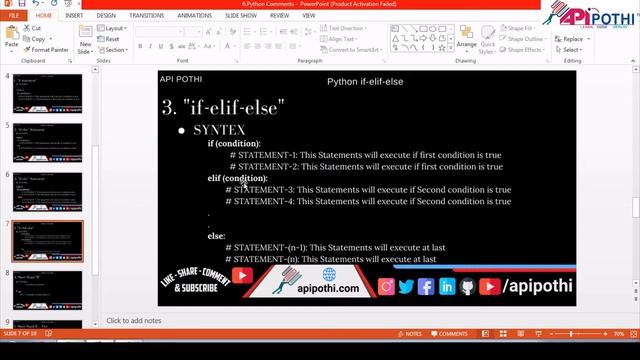Viewport: 640px width, 360px height.
Task: Open Shape Effects menu
Action: click(x=522, y=50)
